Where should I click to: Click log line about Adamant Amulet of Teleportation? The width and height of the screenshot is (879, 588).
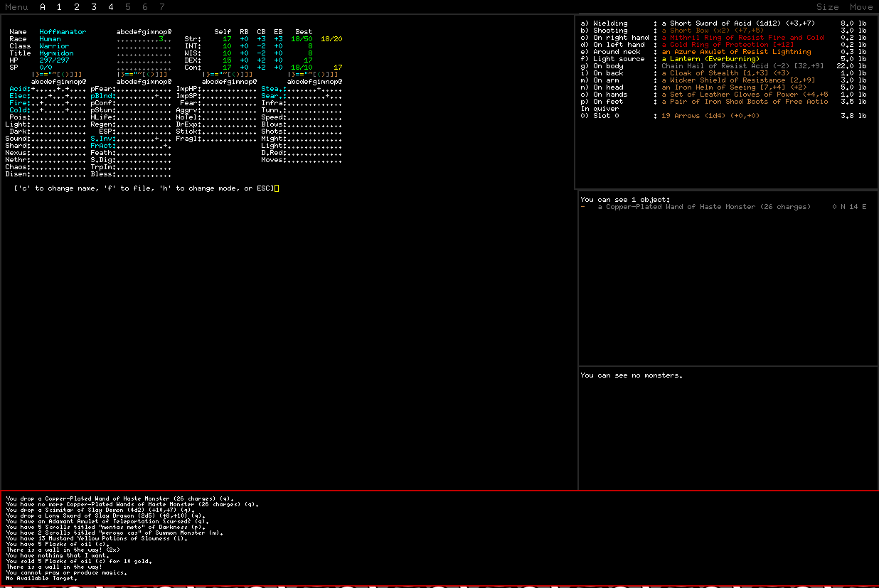[107, 521]
